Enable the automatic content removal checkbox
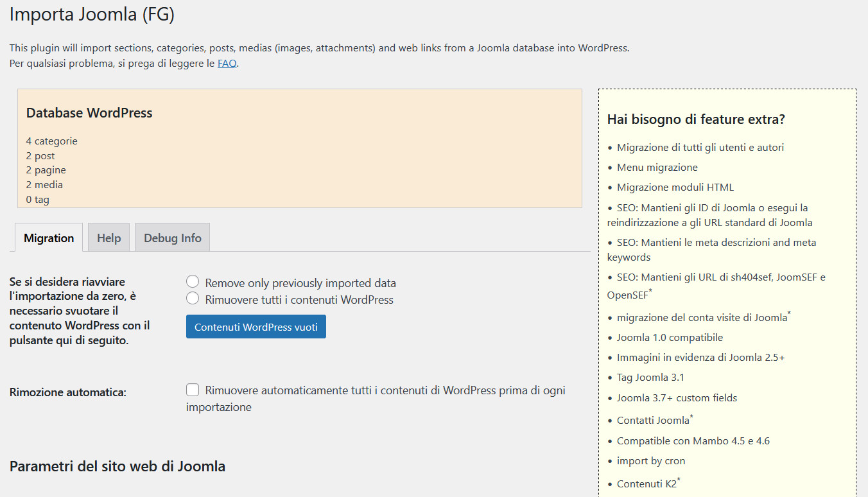Screen dimensions: 868x497 (193, 390)
